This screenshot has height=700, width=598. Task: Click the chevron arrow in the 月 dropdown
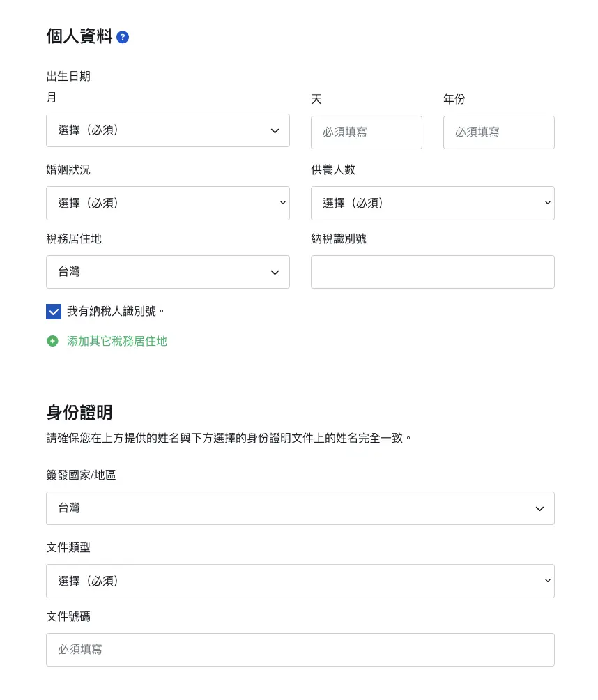(275, 131)
